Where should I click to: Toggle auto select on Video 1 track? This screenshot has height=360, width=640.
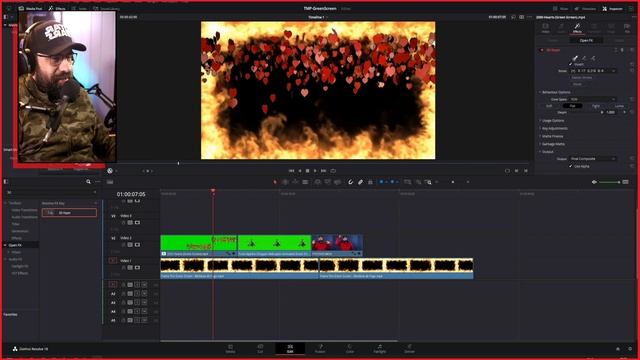pos(130,267)
